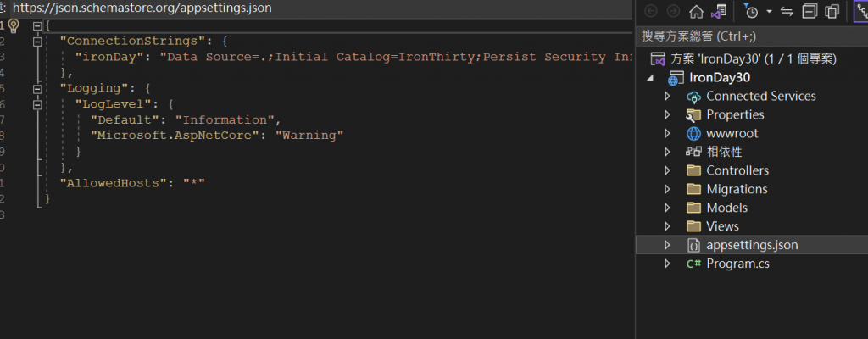Collapse the ConnectionStrings block in editor

tap(37, 41)
